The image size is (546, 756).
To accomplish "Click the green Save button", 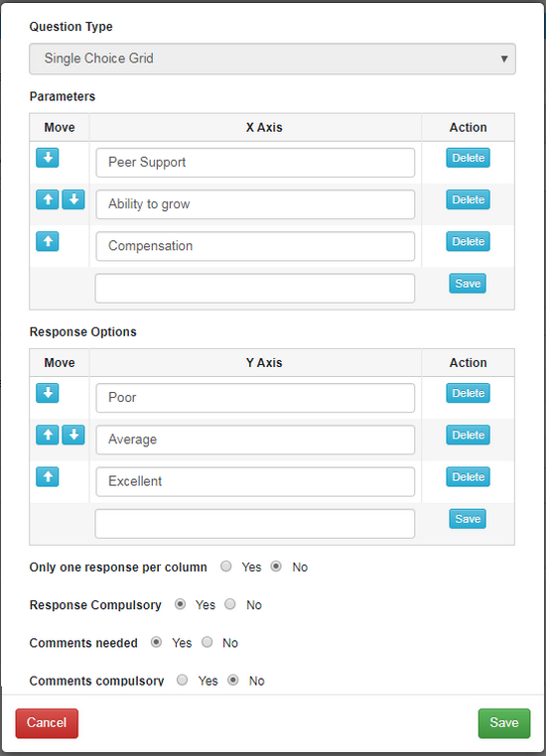I will click(x=504, y=723).
